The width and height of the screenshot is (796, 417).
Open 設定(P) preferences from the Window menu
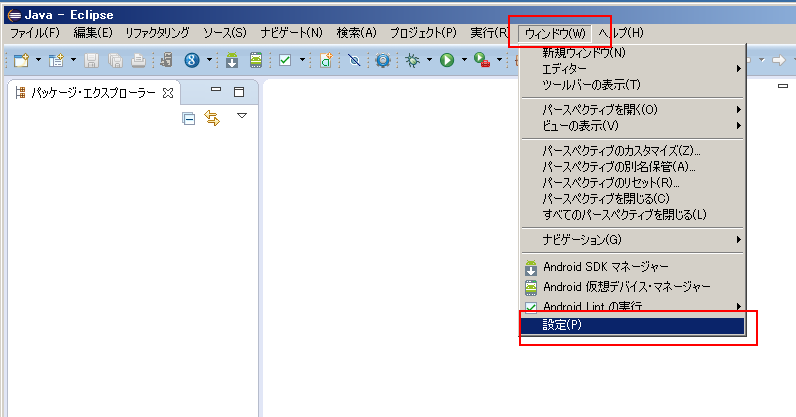click(632, 325)
